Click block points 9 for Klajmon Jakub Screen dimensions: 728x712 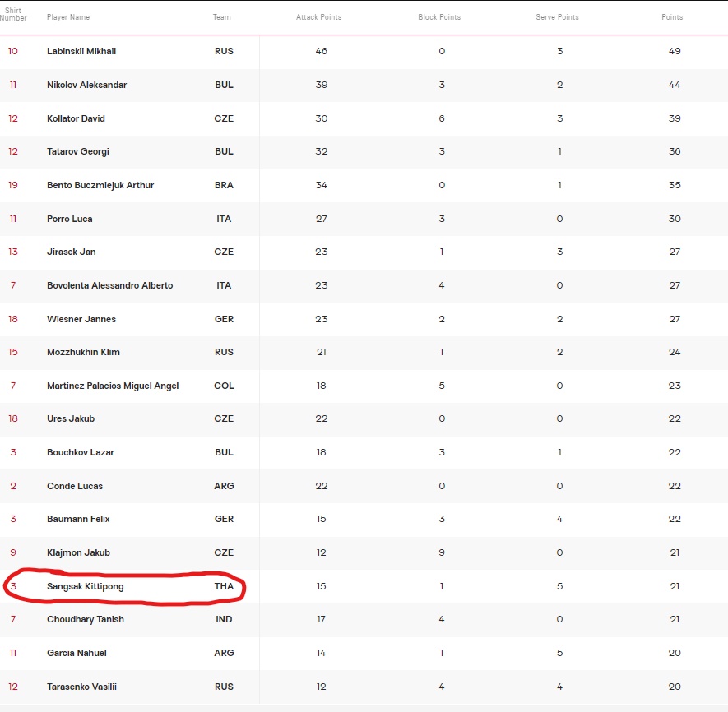click(442, 552)
